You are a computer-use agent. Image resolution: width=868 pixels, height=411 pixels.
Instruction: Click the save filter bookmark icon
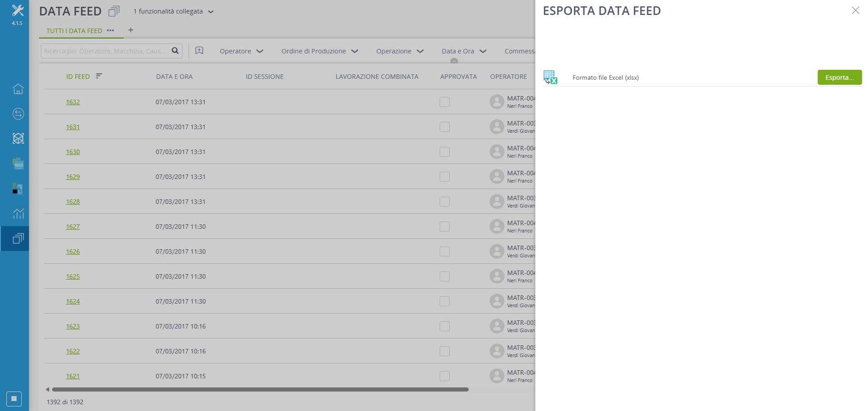199,51
